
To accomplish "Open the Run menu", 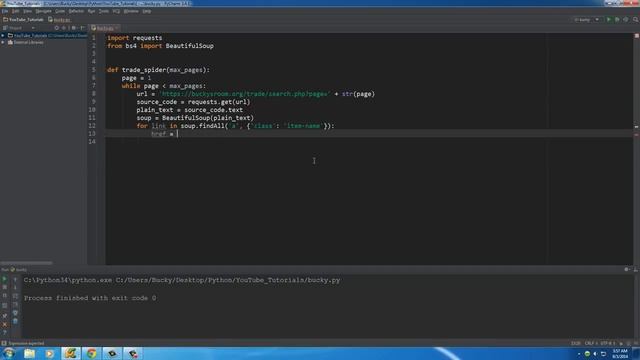I will pos(91,11).
